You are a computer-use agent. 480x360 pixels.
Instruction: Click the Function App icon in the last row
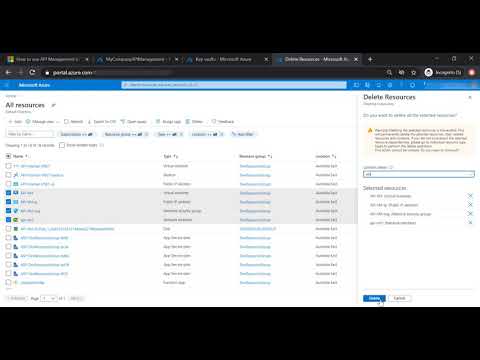[x=16, y=282]
